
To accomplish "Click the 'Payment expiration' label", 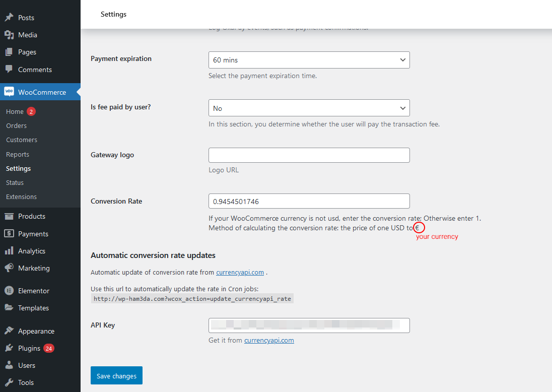I will point(121,58).
